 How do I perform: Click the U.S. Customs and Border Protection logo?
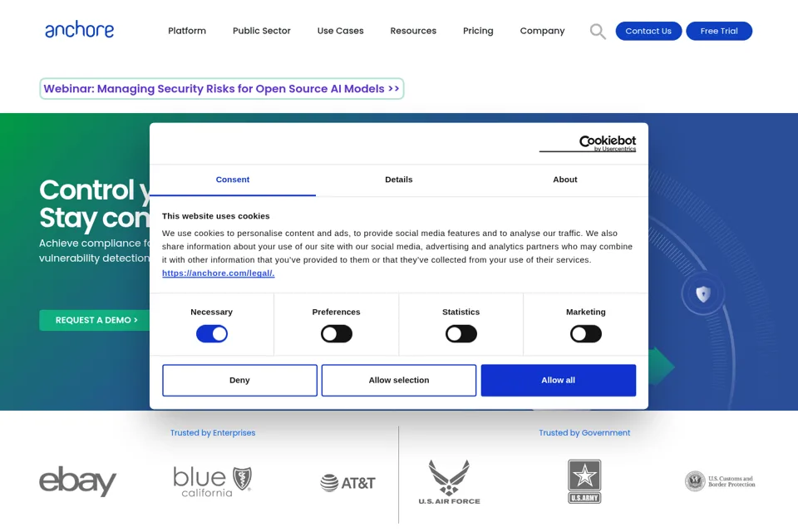click(720, 481)
